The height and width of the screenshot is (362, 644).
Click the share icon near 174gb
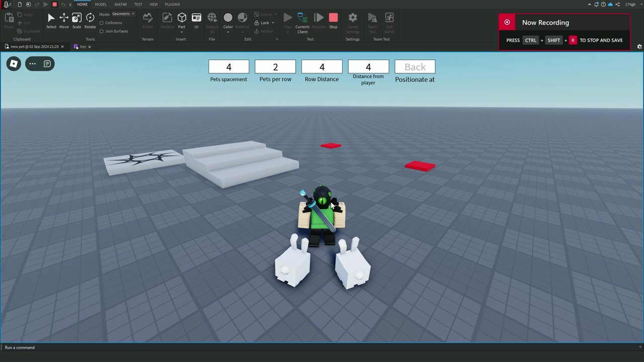[x=618, y=5]
